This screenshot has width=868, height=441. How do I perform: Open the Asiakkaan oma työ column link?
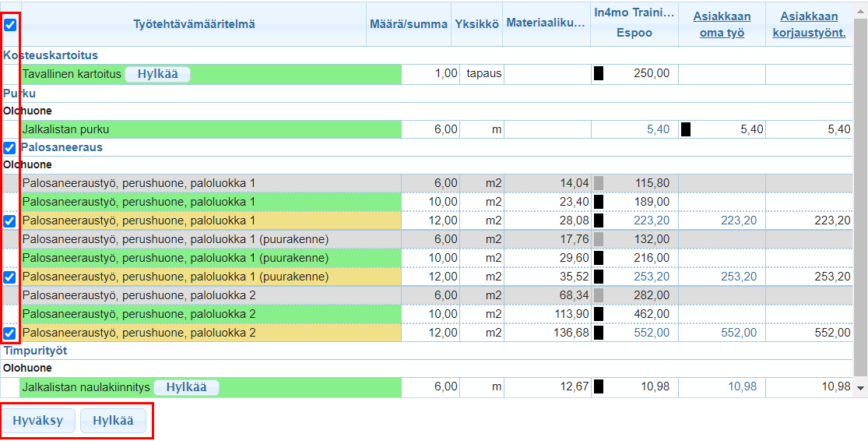pyautogui.click(x=722, y=24)
